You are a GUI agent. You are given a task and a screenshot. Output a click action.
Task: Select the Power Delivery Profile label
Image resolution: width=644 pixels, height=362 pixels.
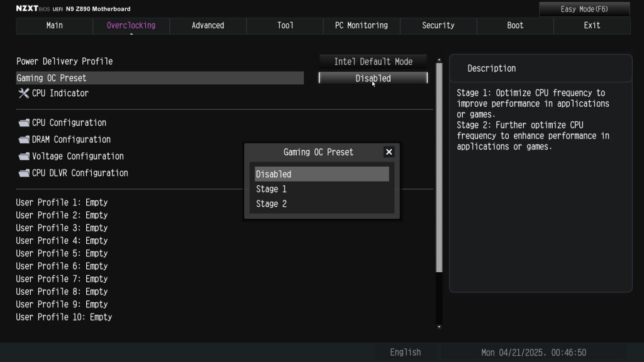[65, 62]
